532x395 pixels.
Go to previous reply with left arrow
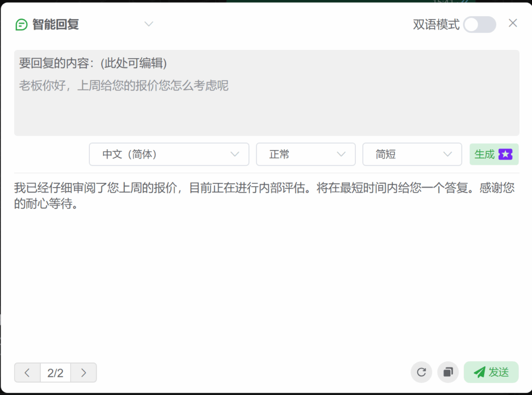point(27,373)
